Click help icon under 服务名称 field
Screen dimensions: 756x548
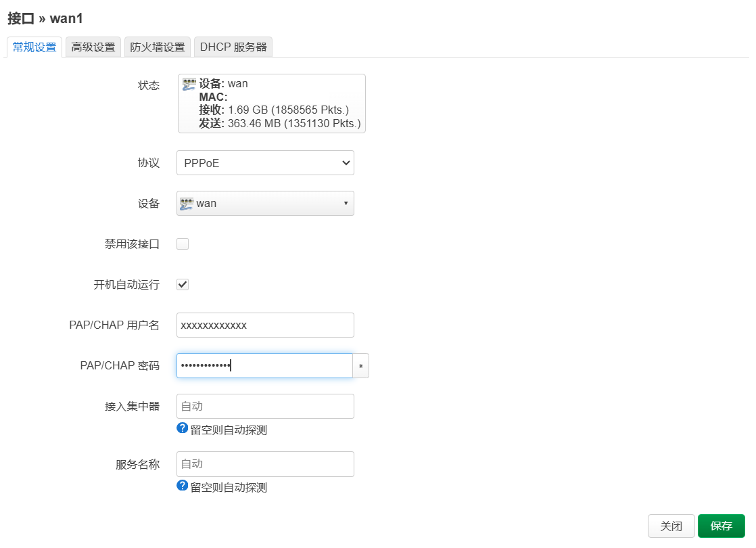click(x=182, y=486)
